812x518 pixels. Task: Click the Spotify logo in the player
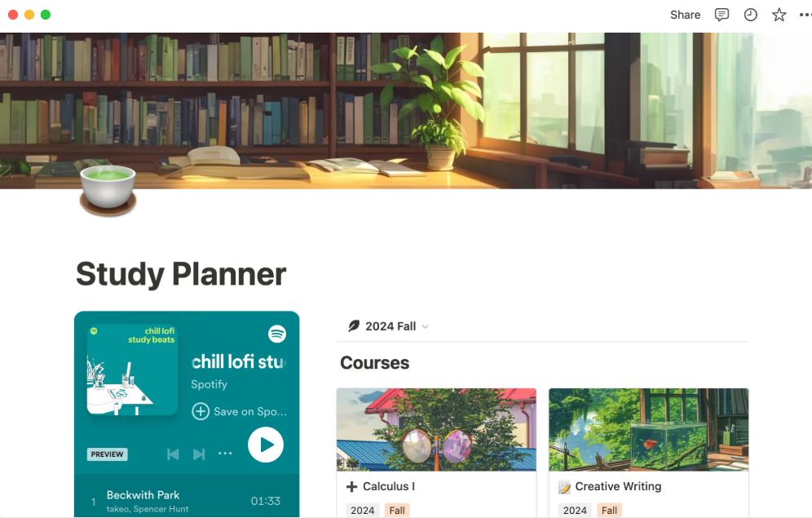277,334
